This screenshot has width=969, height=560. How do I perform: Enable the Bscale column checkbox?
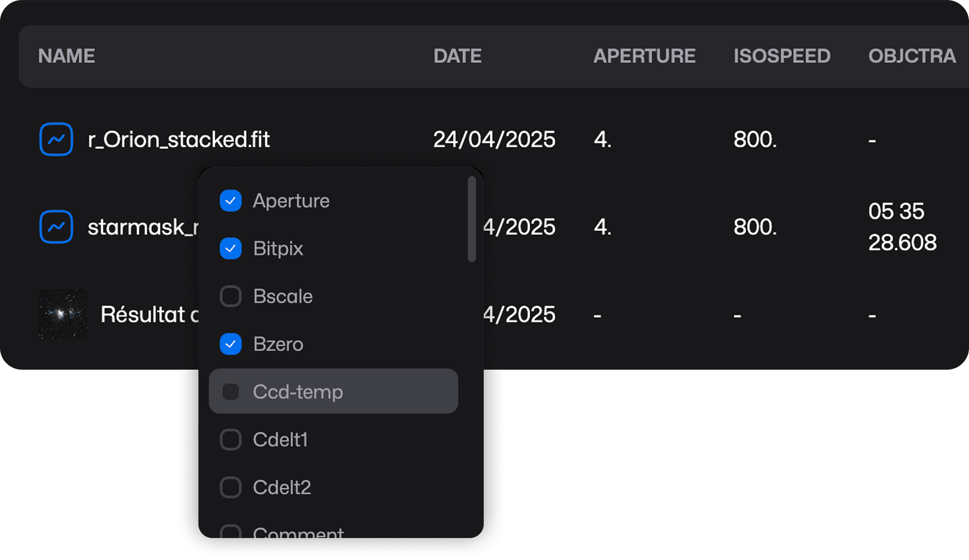(230, 296)
